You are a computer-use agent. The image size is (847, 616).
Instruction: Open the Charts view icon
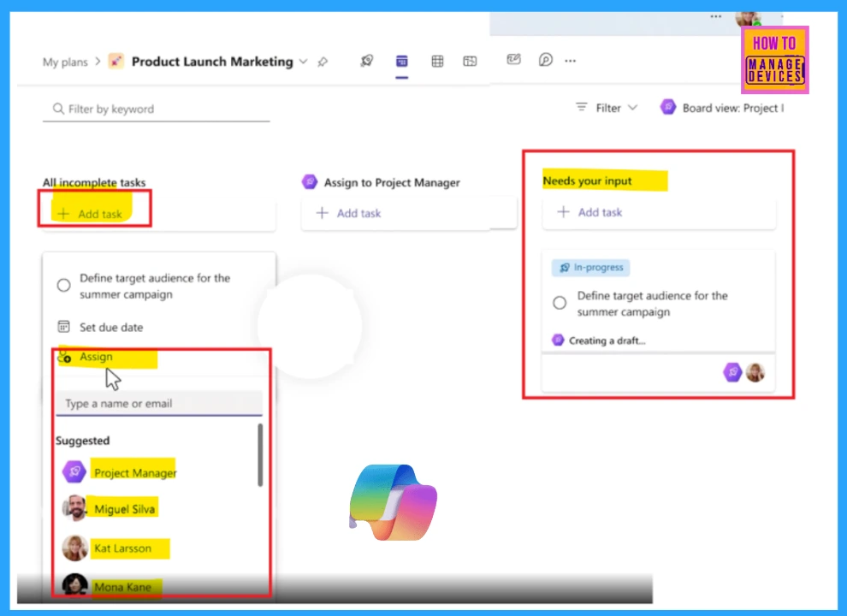[x=513, y=59]
